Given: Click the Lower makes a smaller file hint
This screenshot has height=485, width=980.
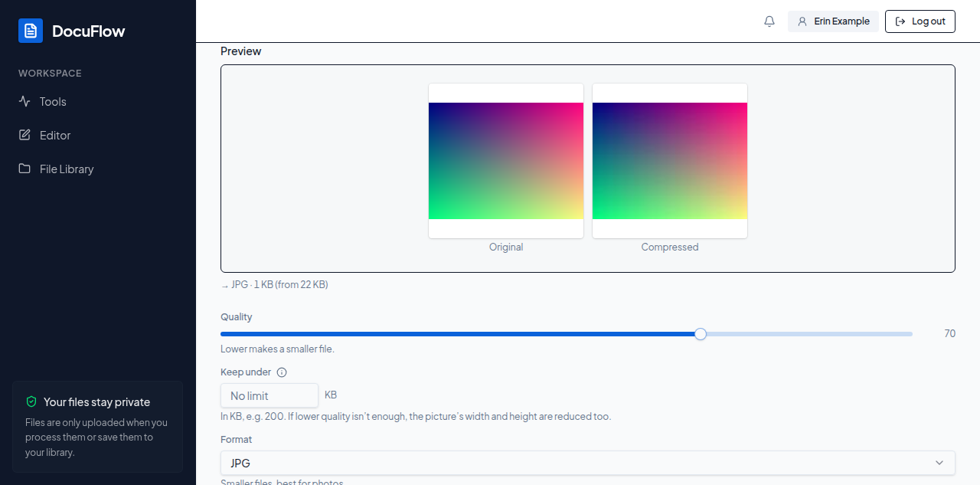Looking at the screenshot, I should coord(277,349).
